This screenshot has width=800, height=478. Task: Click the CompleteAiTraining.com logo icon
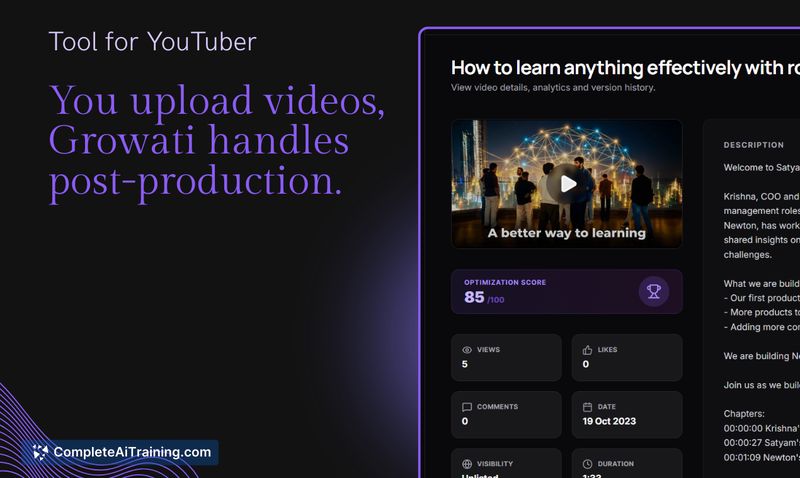click(40, 452)
